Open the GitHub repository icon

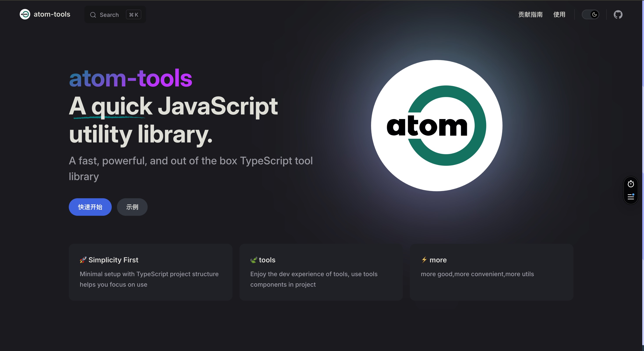click(x=618, y=14)
